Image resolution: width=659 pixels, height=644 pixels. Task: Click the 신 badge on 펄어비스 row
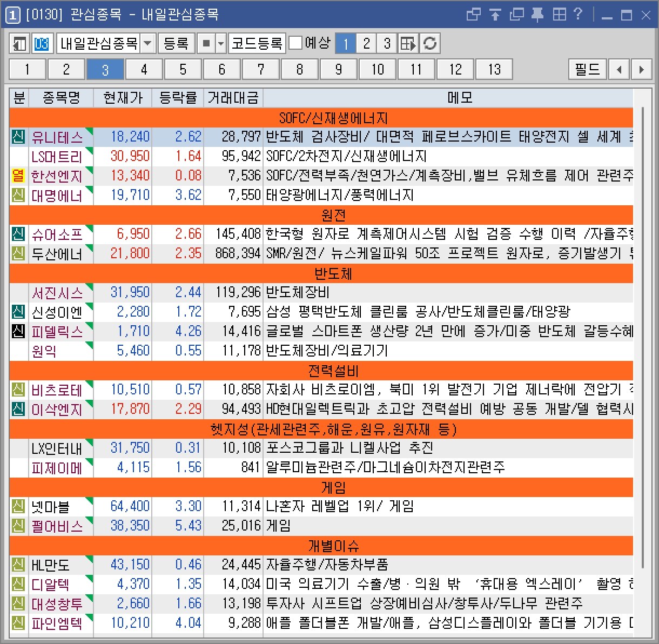click(x=18, y=526)
